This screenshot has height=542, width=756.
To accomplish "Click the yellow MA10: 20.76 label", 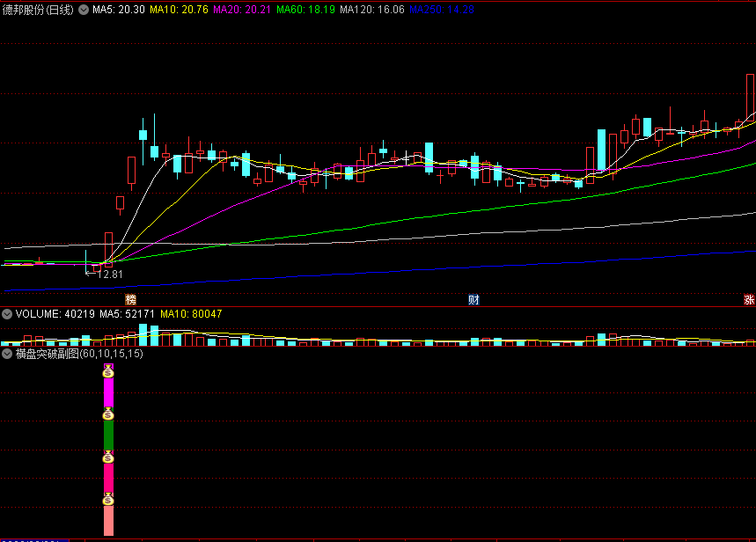I will click(x=179, y=10).
